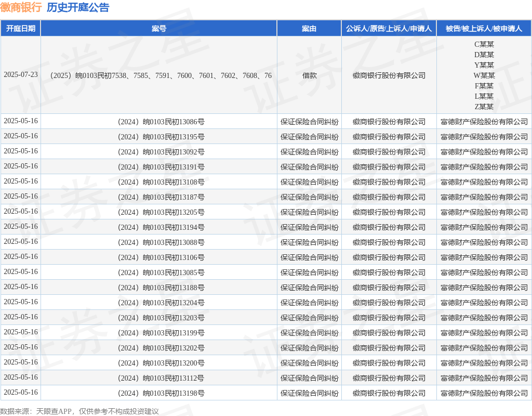Select case number (2024)皖0103民初13112号
Image resolution: width=532 pixels, height=416 pixels.
point(161,379)
